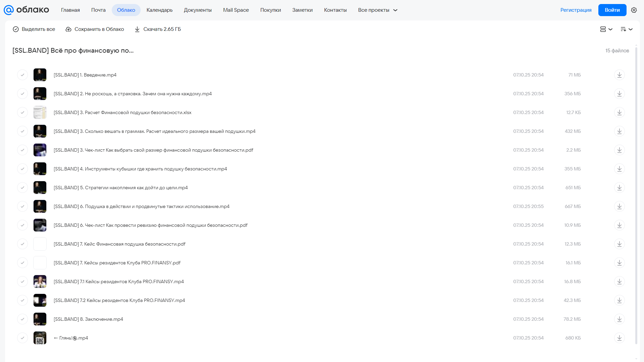
Task: Open the Календарь navigation item
Action: pos(159,10)
